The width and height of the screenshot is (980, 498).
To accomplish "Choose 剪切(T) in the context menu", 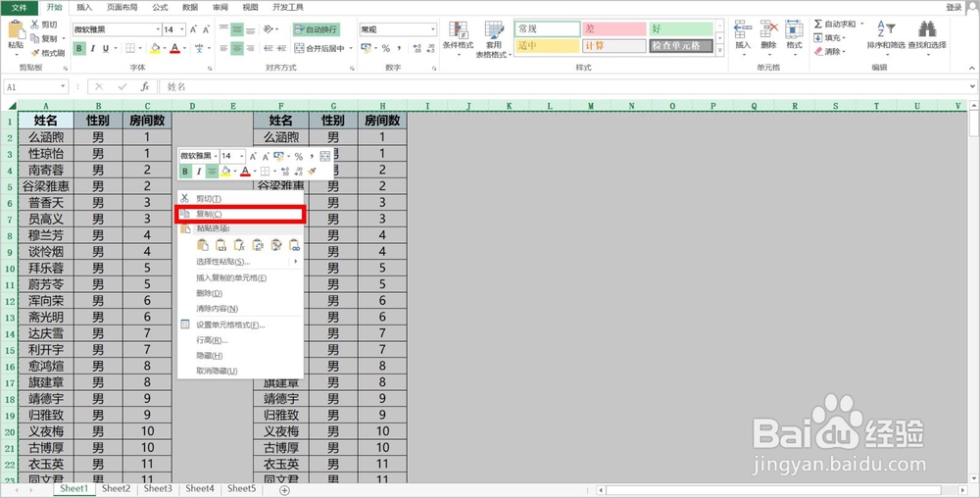I will click(x=241, y=199).
